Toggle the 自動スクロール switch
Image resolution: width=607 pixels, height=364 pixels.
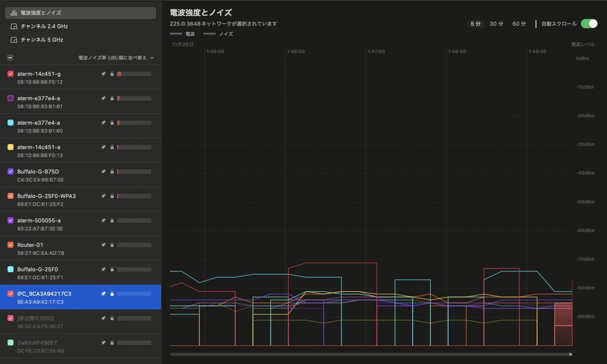pos(589,24)
